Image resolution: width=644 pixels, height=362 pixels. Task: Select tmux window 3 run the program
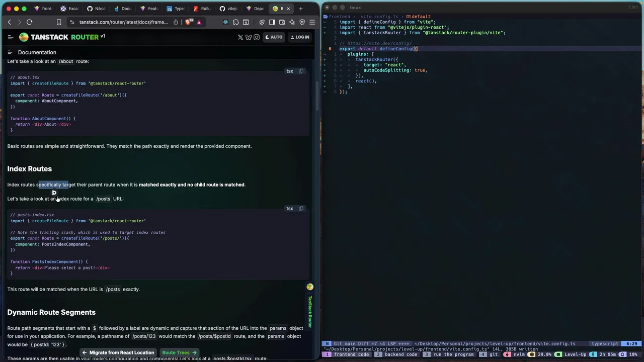[449, 354]
